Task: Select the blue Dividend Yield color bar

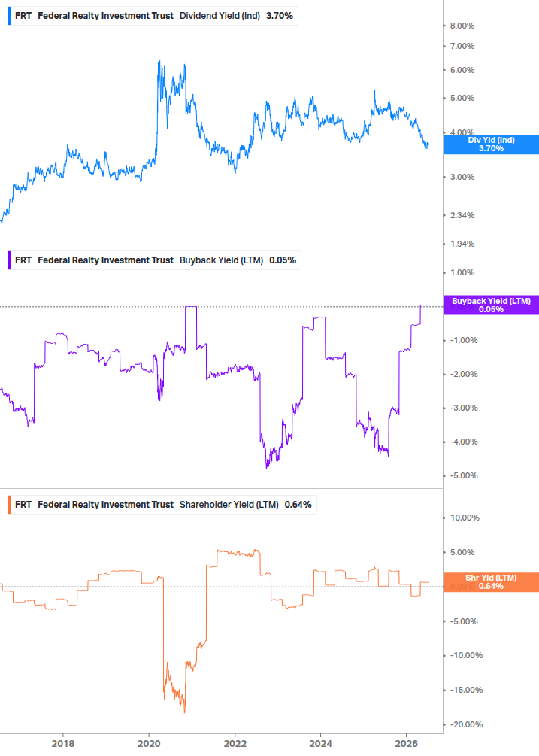Action: click(x=9, y=16)
